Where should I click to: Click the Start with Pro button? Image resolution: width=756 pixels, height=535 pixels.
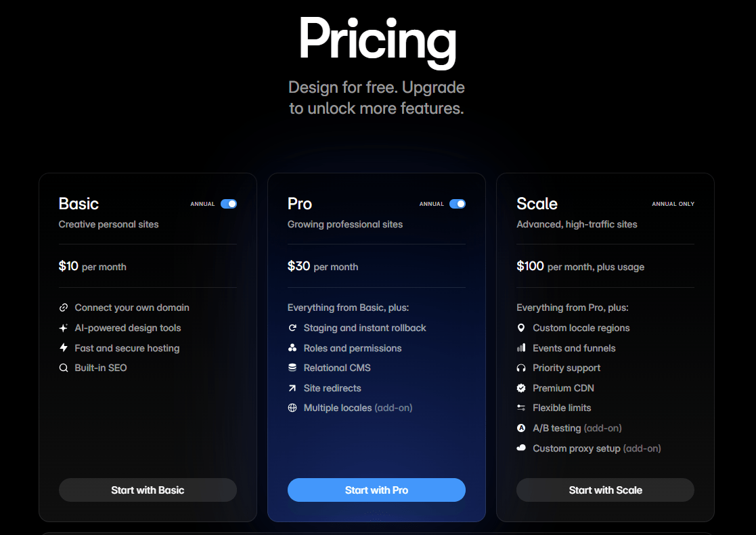[x=376, y=490]
